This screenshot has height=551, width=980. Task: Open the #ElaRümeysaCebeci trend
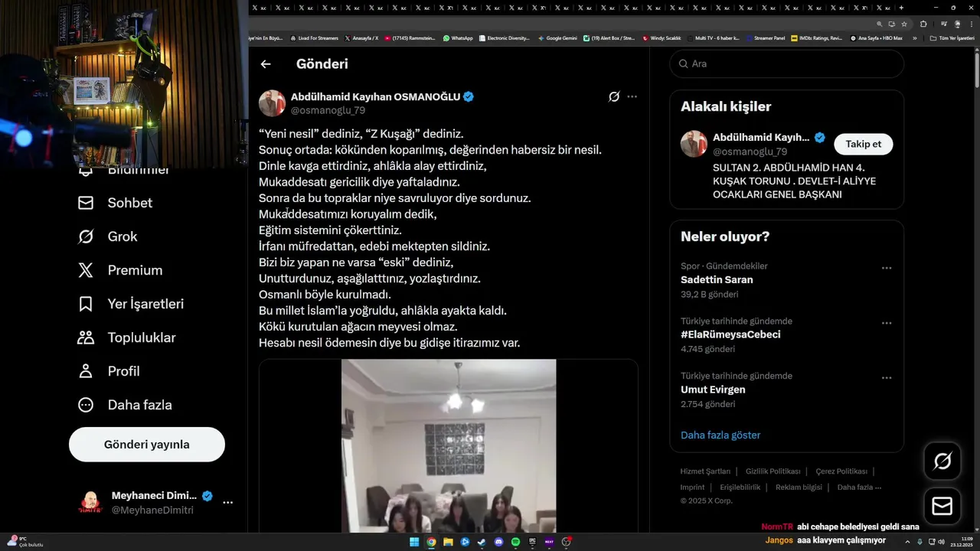(x=730, y=334)
